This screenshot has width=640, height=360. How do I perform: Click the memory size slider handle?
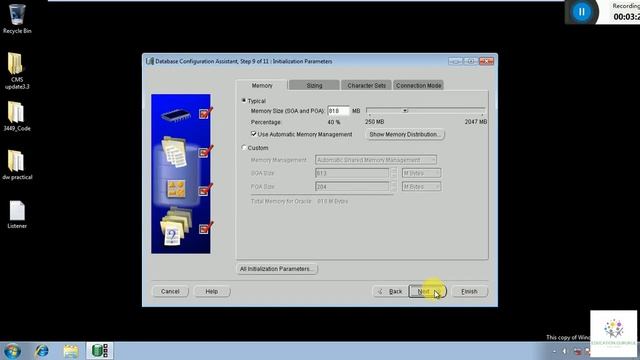404,110
